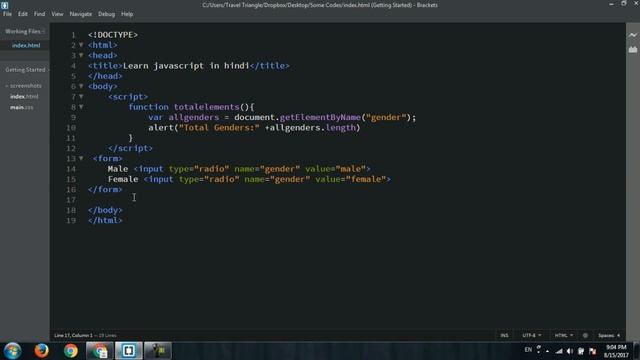The height and width of the screenshot is (360, 640).
Task: Click the network signal tray icon
Action: click(x=559, y=351)
